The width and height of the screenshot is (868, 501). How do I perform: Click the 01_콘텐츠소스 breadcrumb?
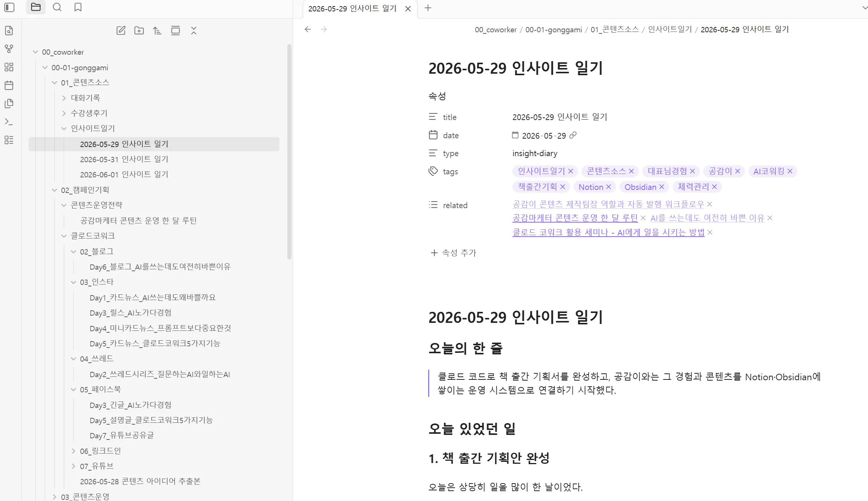[x=614, y=30]
